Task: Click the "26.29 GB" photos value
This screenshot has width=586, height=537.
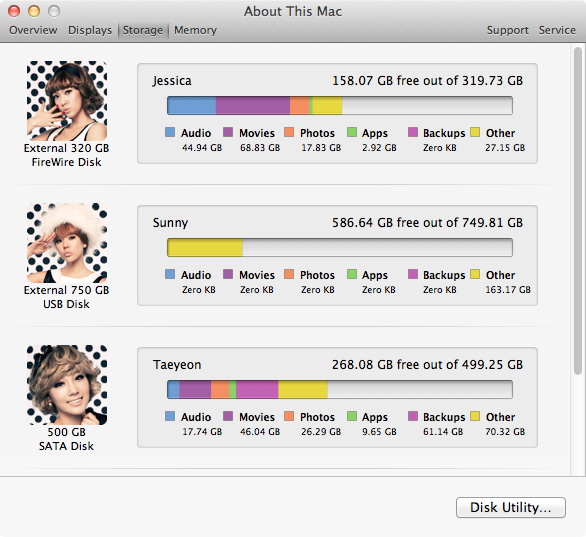Action: coord(321,432)
